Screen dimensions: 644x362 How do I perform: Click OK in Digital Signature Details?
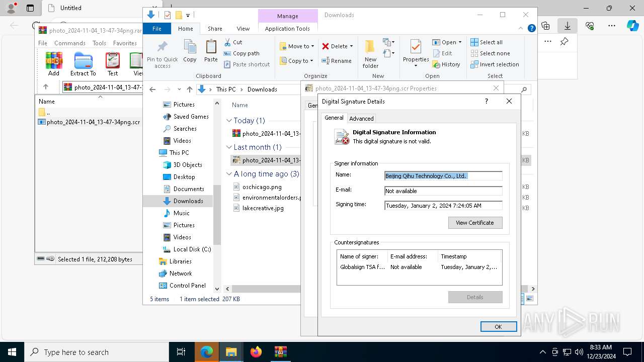point(498,326)
